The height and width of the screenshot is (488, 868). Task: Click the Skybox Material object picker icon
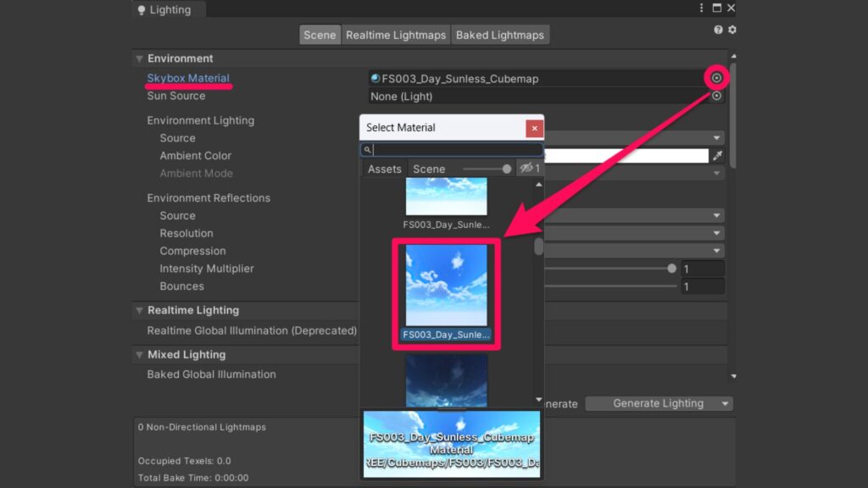click(717, 77)
